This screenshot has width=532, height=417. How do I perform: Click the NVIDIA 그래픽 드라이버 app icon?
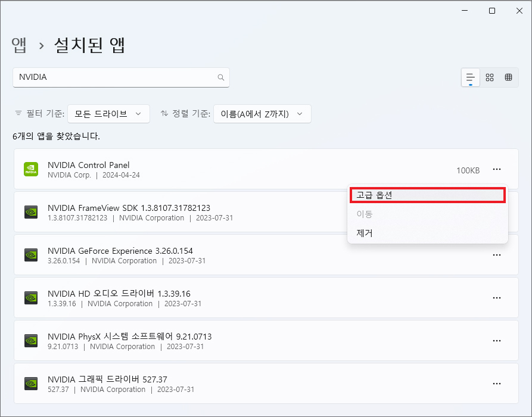click(x=31, y=384)
